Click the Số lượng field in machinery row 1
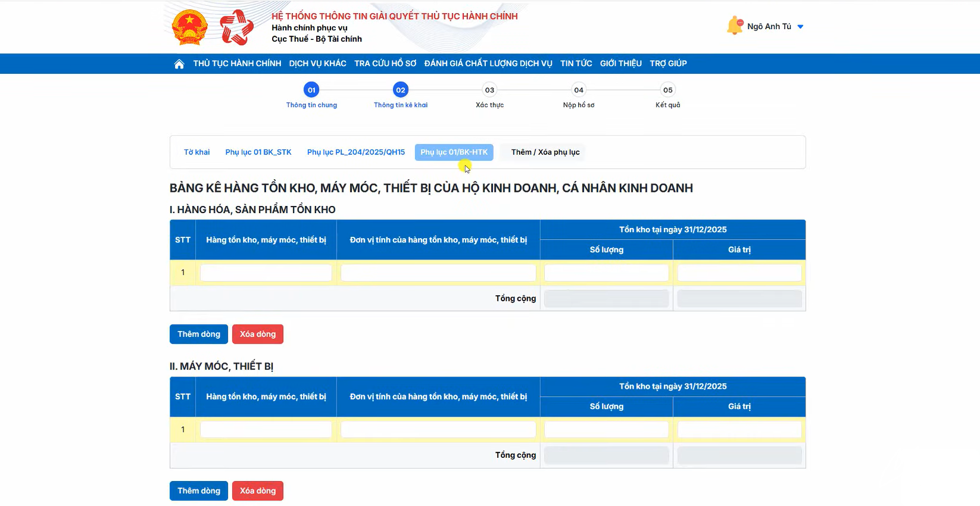The image size is (980, 506). 607,430
